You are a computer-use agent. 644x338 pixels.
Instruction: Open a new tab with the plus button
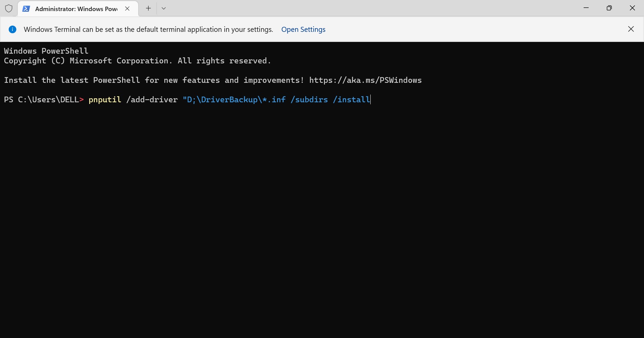[x=149, y=9]
